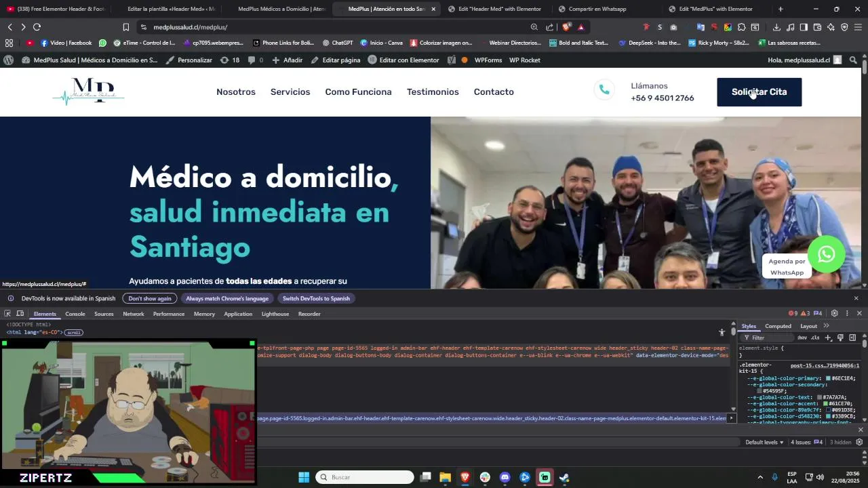The image size is (868, 488).
Task: Expand the breadcrumb right scroll arrow
Action: (x=731, y=418)
